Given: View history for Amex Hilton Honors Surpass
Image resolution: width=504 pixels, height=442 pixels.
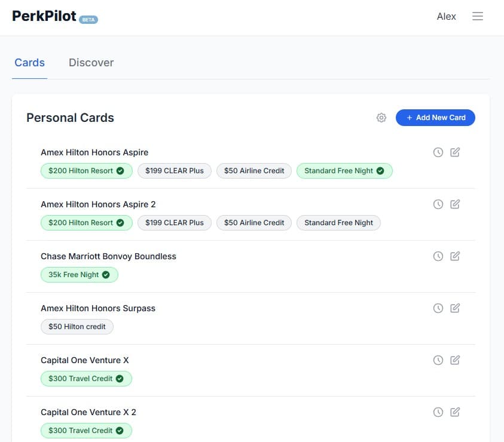Looking at the screenshot, I should pos(438,308).
